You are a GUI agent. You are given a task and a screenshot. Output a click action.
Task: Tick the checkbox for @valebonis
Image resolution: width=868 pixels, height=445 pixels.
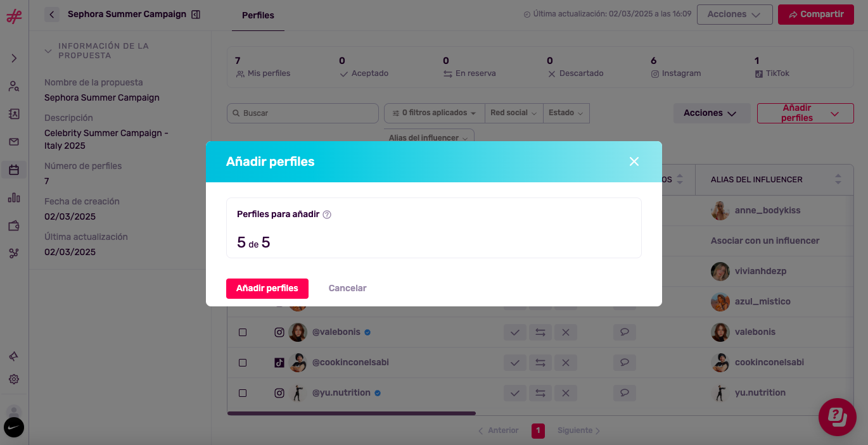pyautogui.click(x=243, y=332)
